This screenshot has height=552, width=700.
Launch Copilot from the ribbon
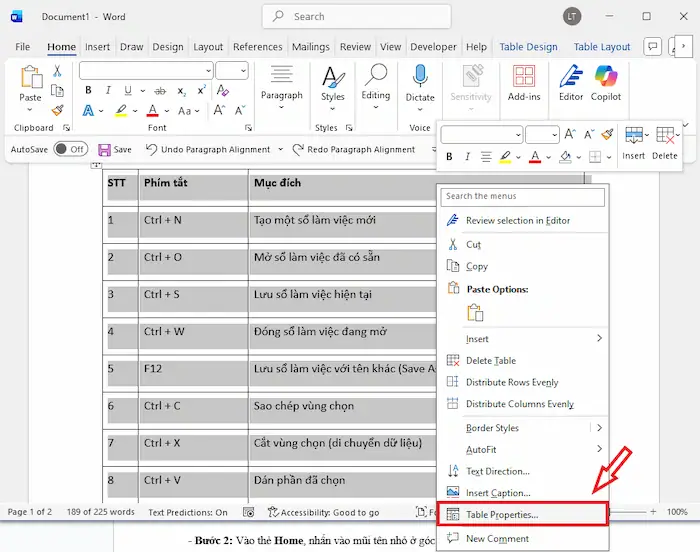point(606,78)
